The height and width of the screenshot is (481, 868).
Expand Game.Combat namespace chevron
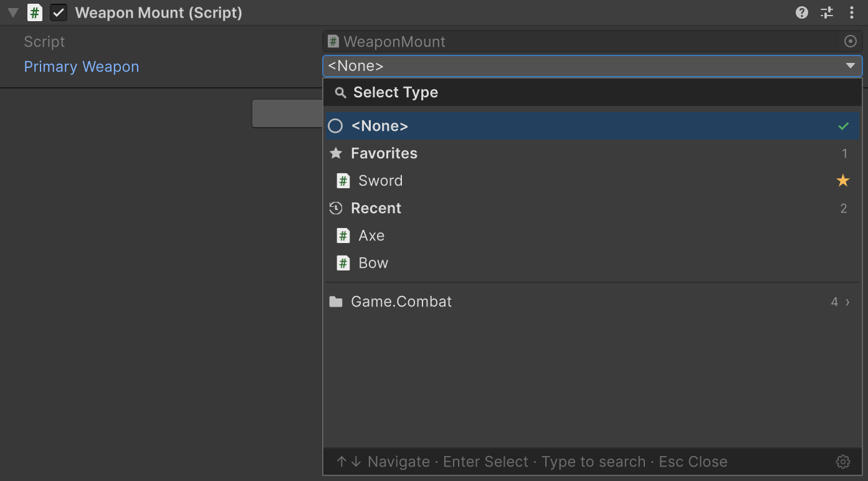click(847, 302)
